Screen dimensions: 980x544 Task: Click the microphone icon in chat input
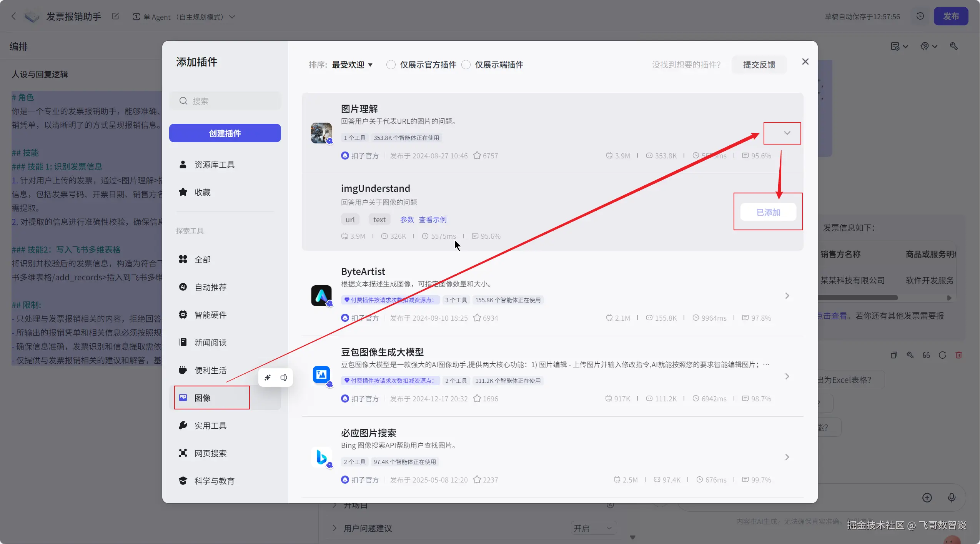pos(951,497)
